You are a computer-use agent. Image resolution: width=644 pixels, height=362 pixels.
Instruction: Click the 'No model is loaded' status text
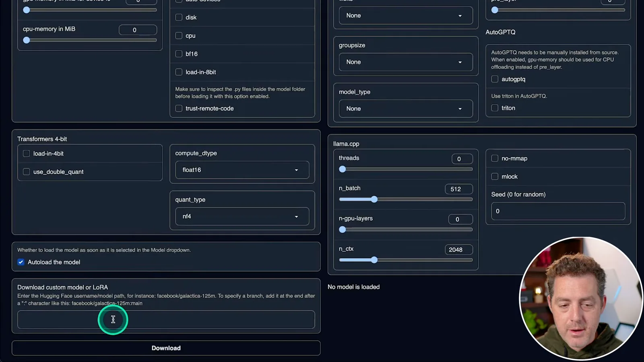pyautogui.click(x=353, y=287)
